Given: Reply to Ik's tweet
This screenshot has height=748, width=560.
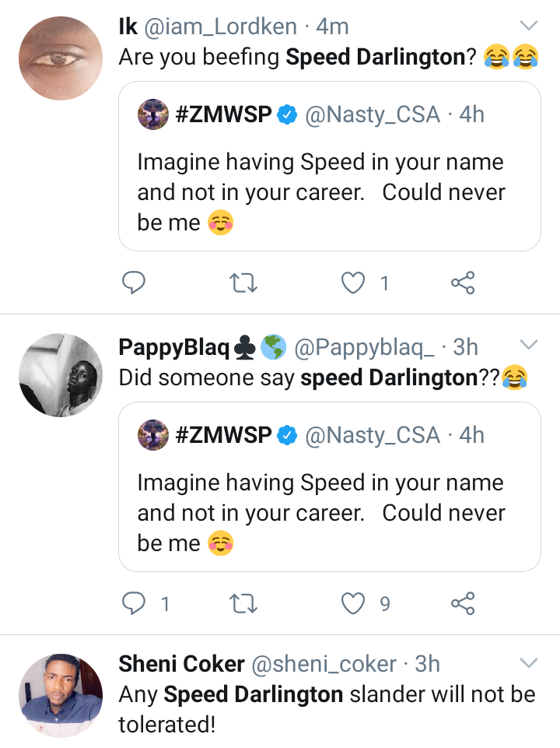Looking at the screenshot, I should click(x=135, y=283).
